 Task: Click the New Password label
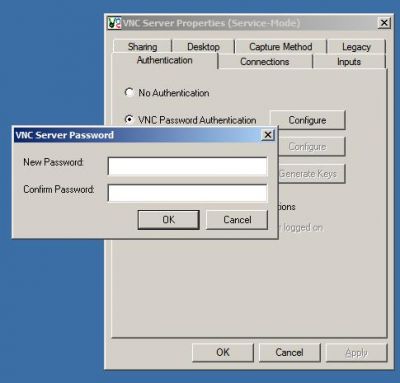pyautogui.click(x=53, y=162)
